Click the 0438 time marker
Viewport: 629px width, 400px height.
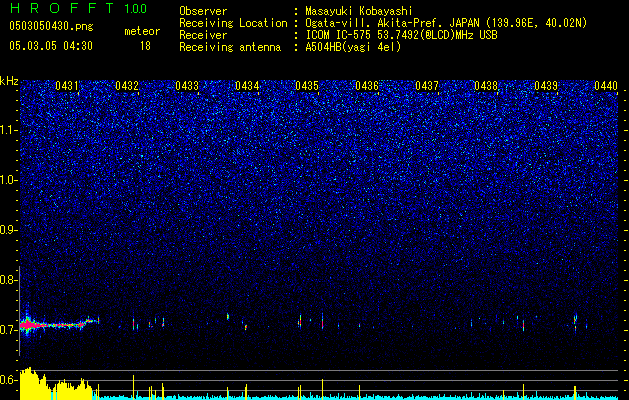pyautogui.click(x=486, y=86)
